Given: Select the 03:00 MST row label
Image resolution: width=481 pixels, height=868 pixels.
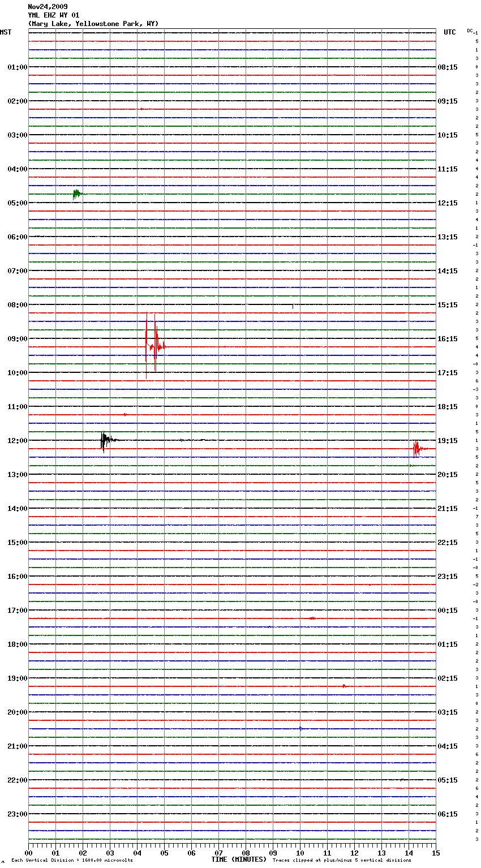Looking at the screenshot, I should tap(18, 135).
